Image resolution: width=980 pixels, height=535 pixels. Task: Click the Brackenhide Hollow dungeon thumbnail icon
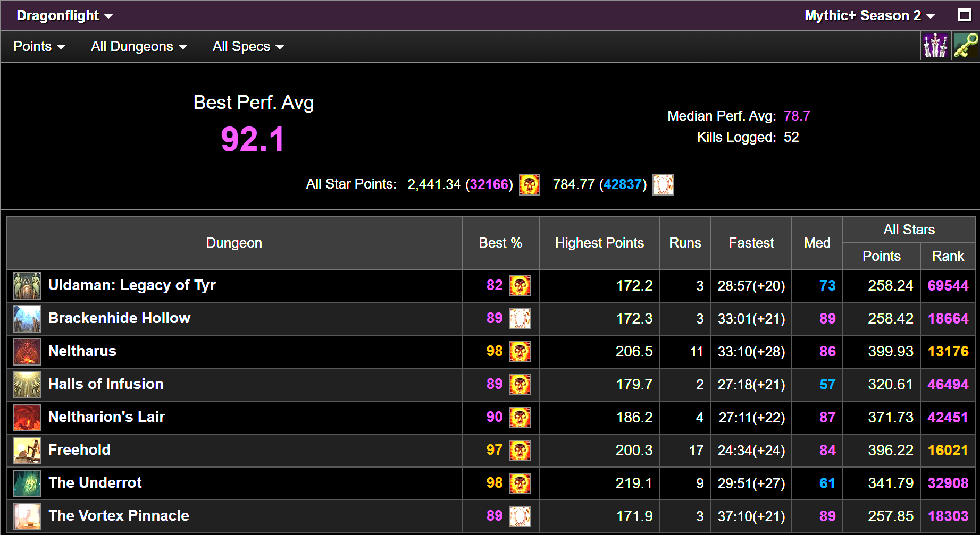click(27, 319)
